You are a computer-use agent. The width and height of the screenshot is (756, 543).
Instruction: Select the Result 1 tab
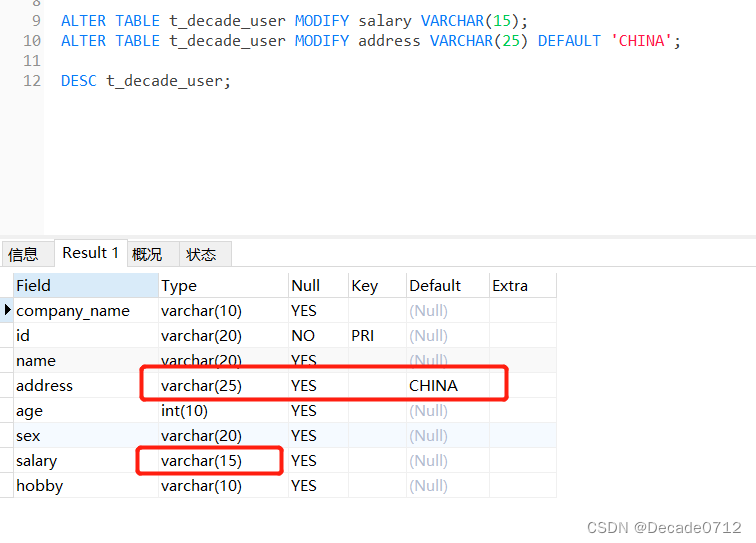click(90, 253)
